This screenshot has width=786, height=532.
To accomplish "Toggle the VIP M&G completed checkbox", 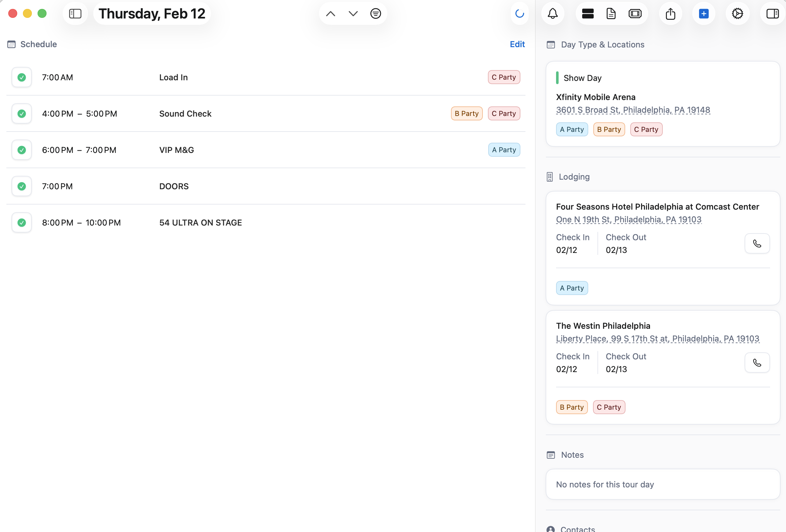I will pyautogui.click(x=22, y=150).
